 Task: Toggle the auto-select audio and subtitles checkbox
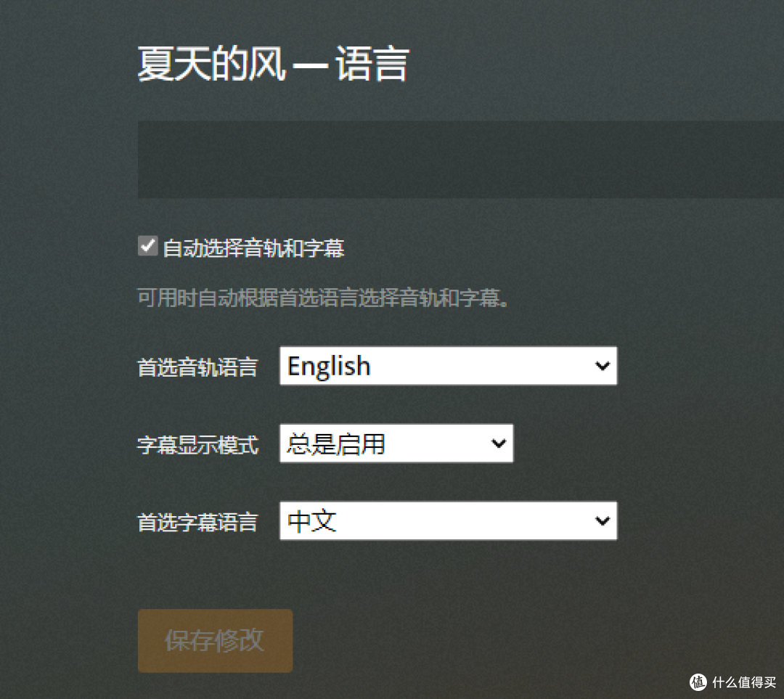click(147, 245)
